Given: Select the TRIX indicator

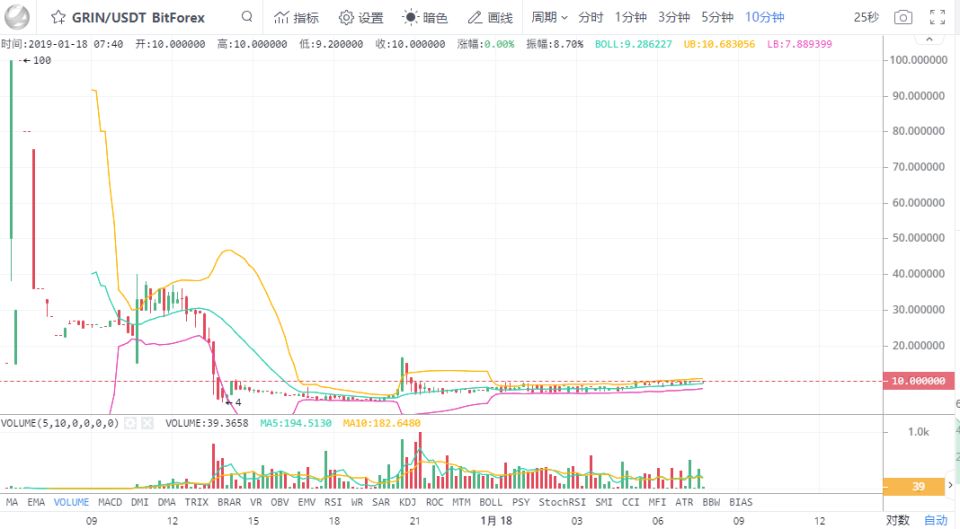Looking at the screenshot, I should click(197, 502).
